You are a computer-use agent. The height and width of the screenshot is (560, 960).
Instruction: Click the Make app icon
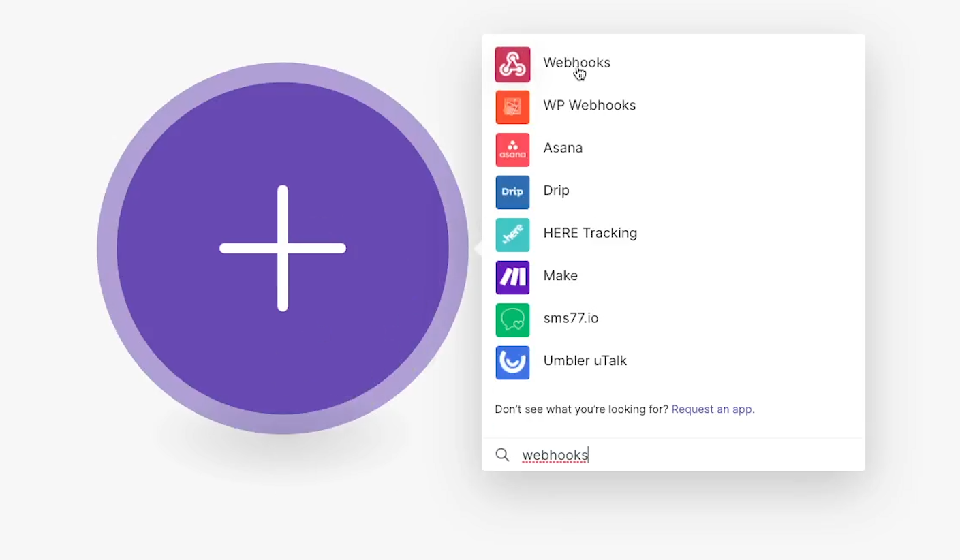point(512,277)
